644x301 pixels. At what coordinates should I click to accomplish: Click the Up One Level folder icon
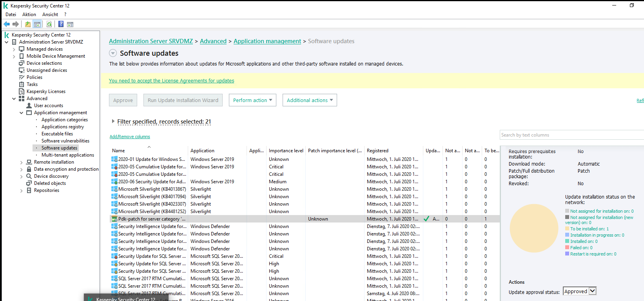coord(28,24)
